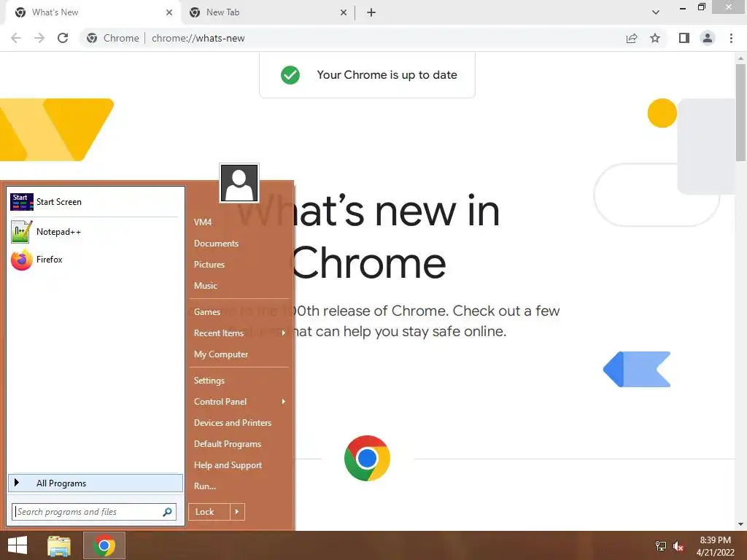Click the scrollbar down arrow
Image resolution: width=747 pixels, height=560 pixels.
(x=740, y=524)
